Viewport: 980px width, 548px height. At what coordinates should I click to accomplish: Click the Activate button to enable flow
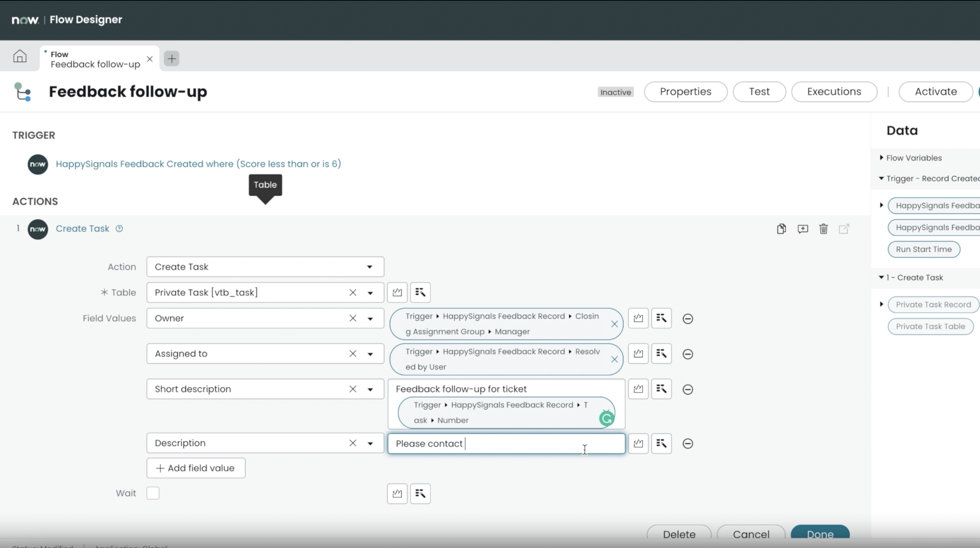[935, 92]
